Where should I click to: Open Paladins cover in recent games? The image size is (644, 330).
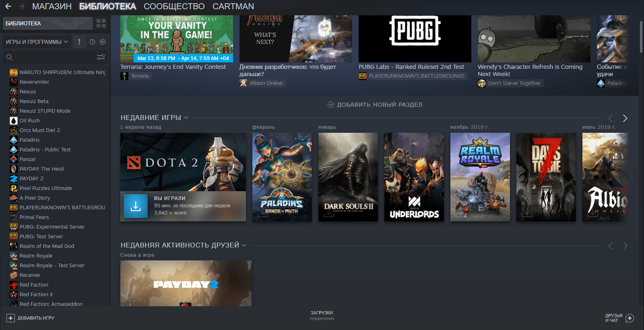[282, 177]
